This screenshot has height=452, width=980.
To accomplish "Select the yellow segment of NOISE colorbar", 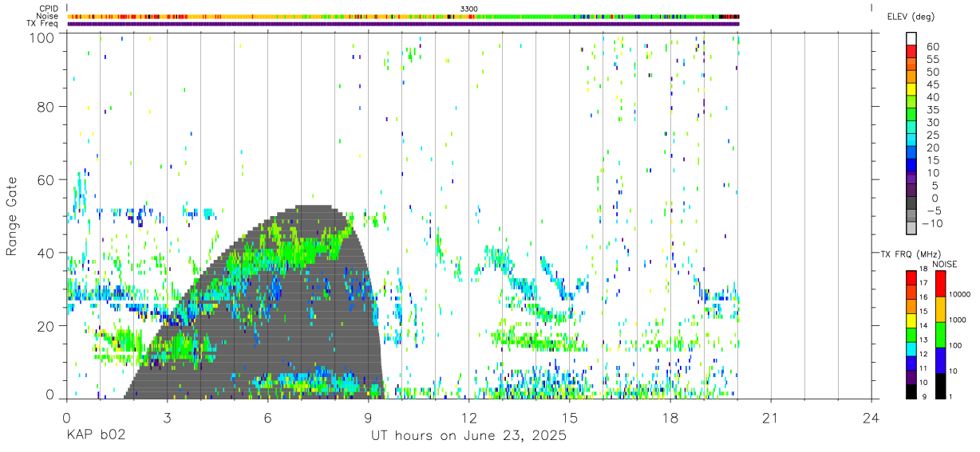I will [x=941, y=309].
